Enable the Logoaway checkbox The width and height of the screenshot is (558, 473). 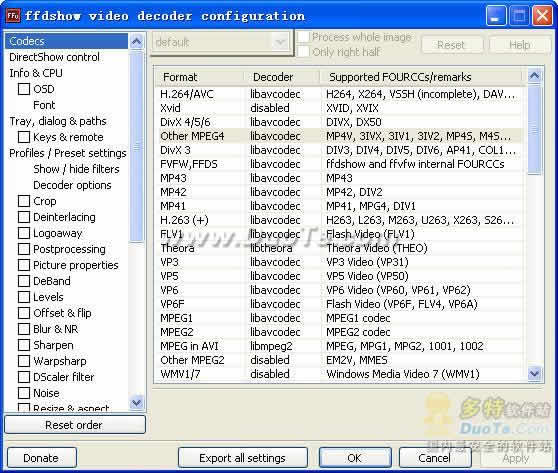tap(24, 233)
